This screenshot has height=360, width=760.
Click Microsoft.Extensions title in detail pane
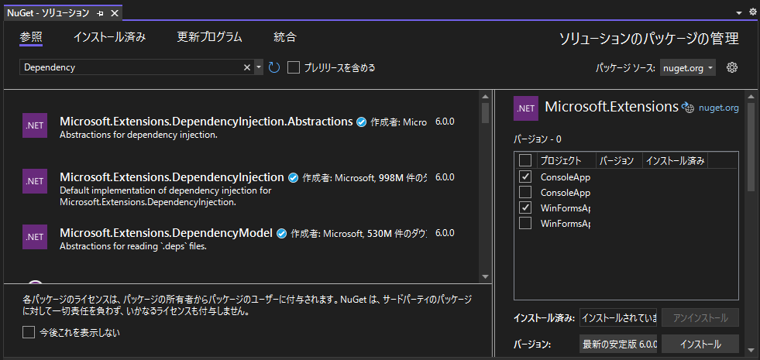(x=611, y=107)
